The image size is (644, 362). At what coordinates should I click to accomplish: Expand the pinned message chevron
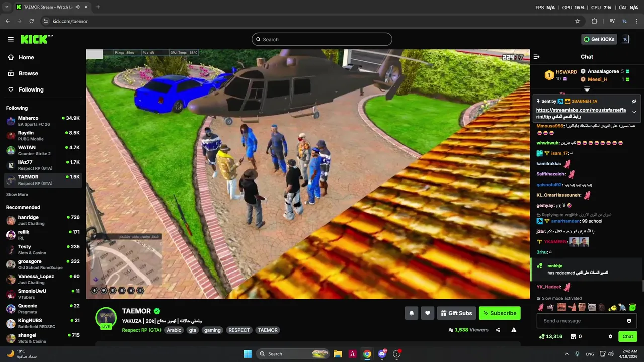(634, 112)
